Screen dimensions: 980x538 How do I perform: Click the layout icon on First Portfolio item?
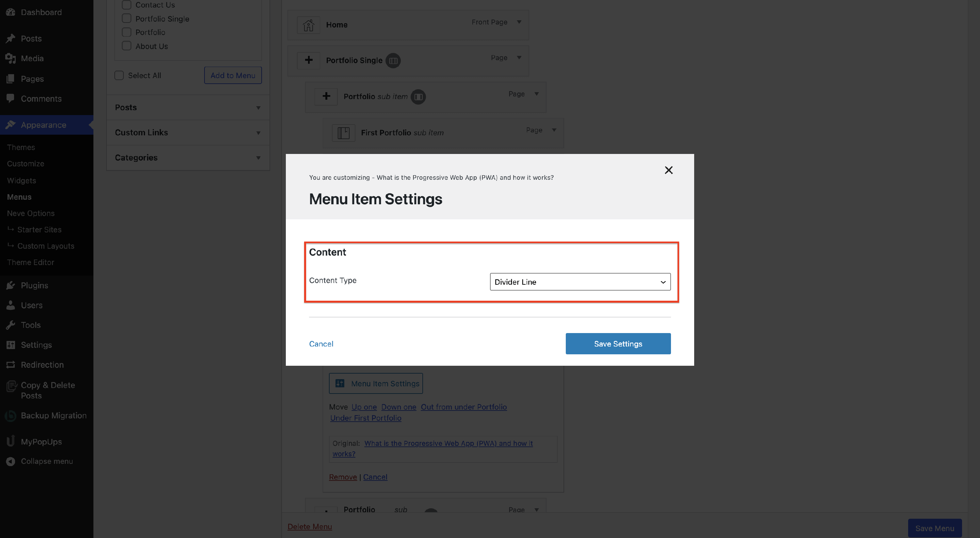coord(343,133)
